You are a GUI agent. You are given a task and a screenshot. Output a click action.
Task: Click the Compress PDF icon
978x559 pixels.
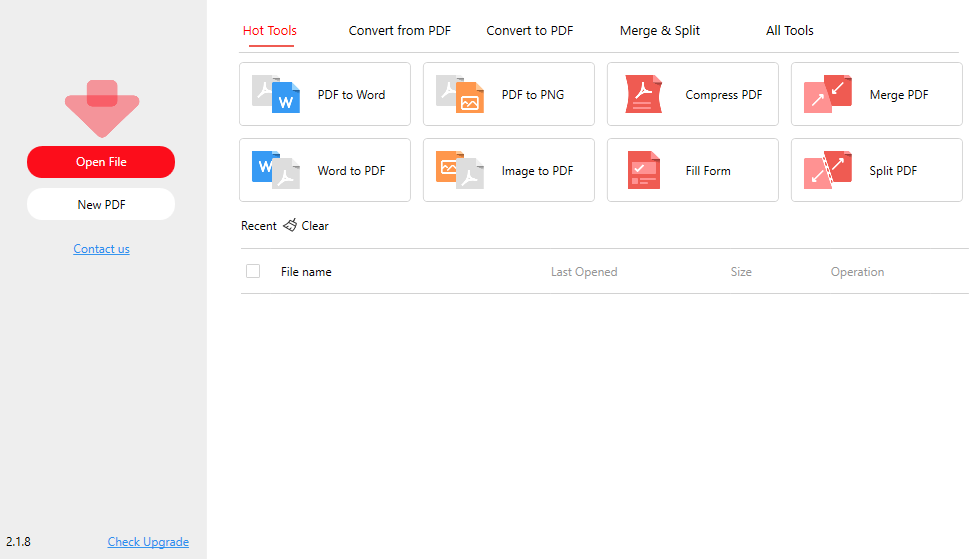tap(644, 94)
